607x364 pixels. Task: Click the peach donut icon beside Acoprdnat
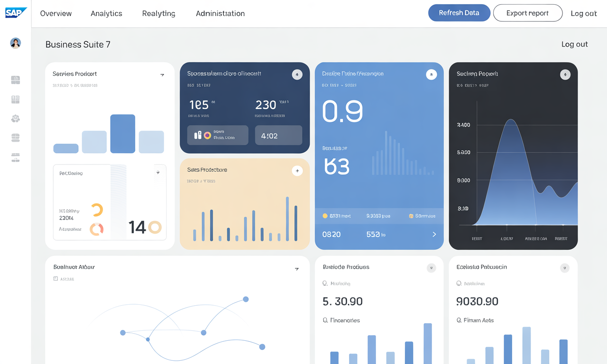97,229
